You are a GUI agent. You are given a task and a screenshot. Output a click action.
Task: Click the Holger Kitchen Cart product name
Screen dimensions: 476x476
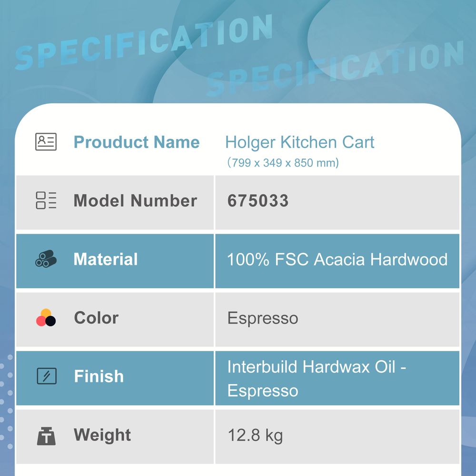coord(300,142)
